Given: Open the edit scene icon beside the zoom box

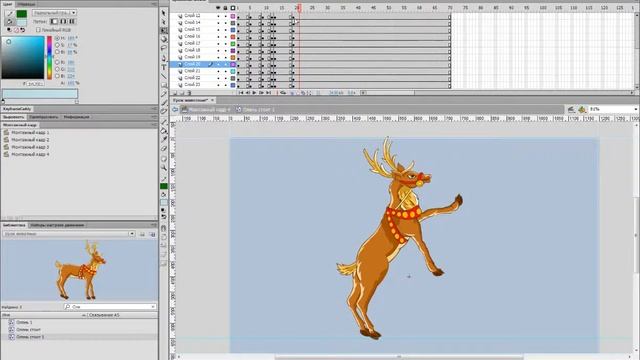Looking at the screenshot, I should click(x=571, y=109).
